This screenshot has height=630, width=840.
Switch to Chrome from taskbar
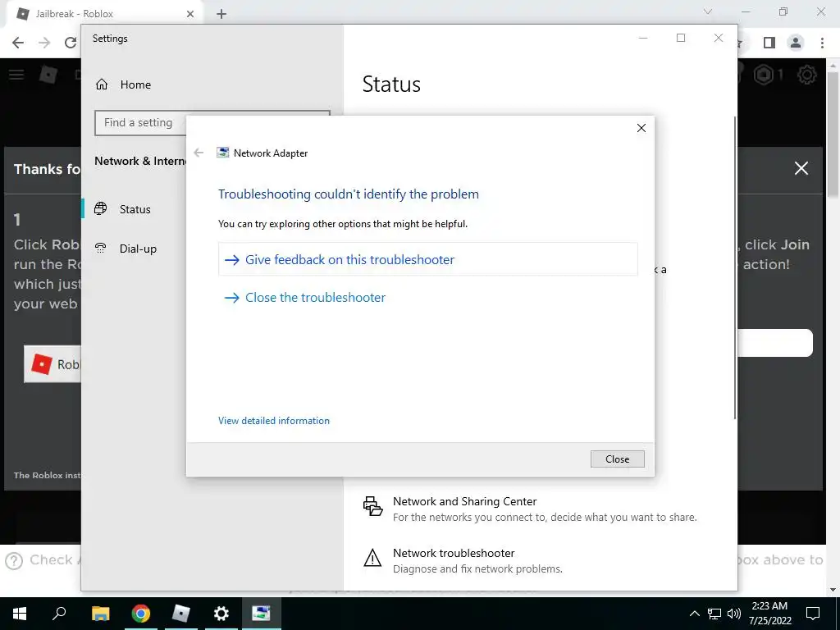(x=141, y=614)
